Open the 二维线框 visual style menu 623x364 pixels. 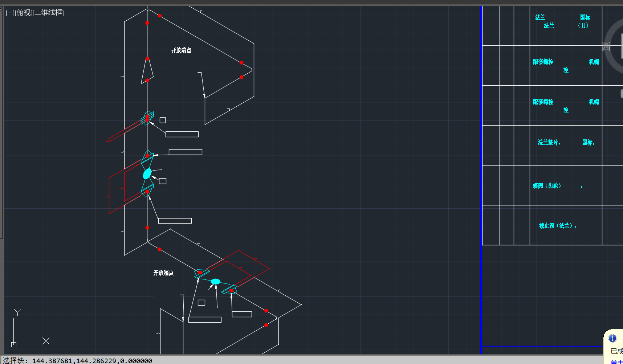click(48, 13)
